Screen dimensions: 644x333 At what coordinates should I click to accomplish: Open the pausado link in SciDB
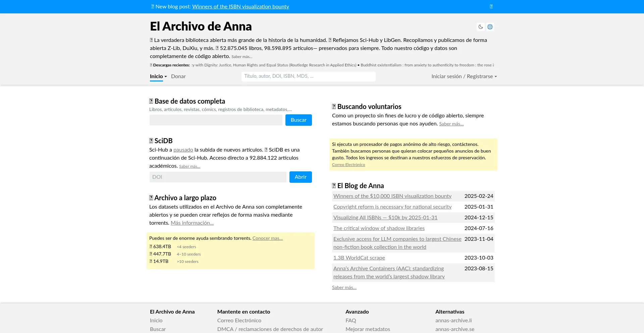183,150
